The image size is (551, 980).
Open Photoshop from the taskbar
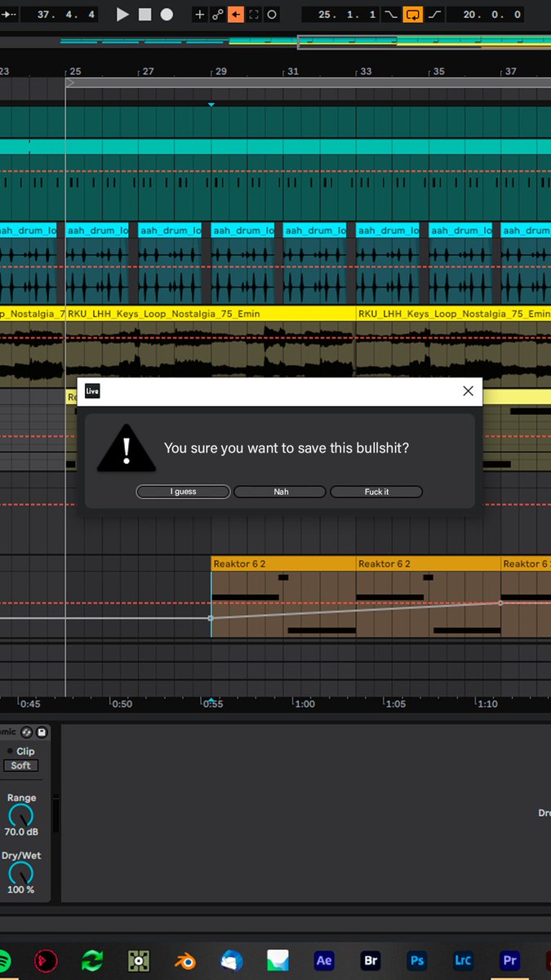(x=417, y=960)
